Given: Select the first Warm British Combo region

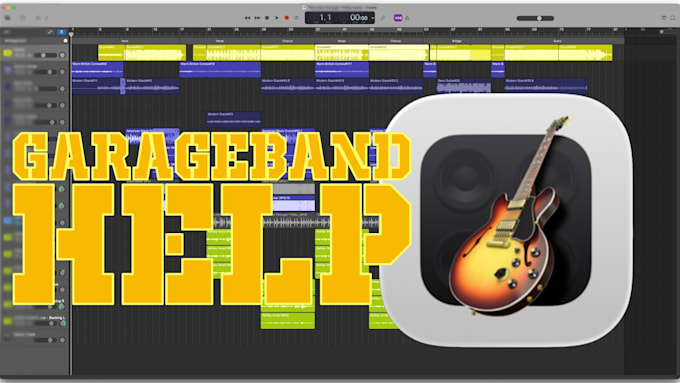Looking at the screenshot, I should pos(98,69).
